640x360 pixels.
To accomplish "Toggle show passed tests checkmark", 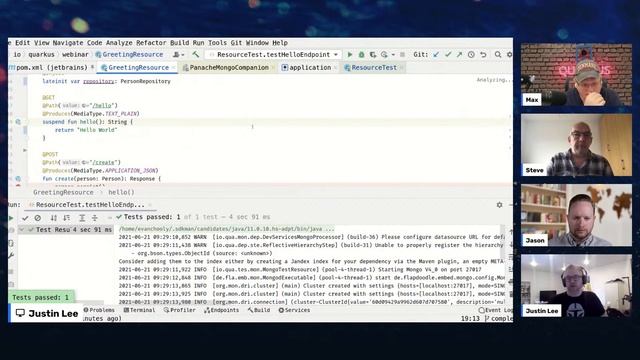I will tap(25, 218).
